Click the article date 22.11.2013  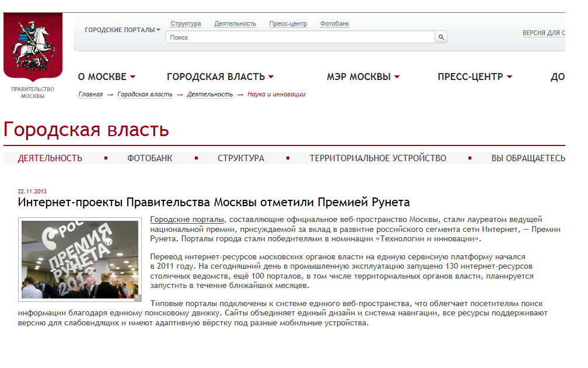click(x=32, y=191)
